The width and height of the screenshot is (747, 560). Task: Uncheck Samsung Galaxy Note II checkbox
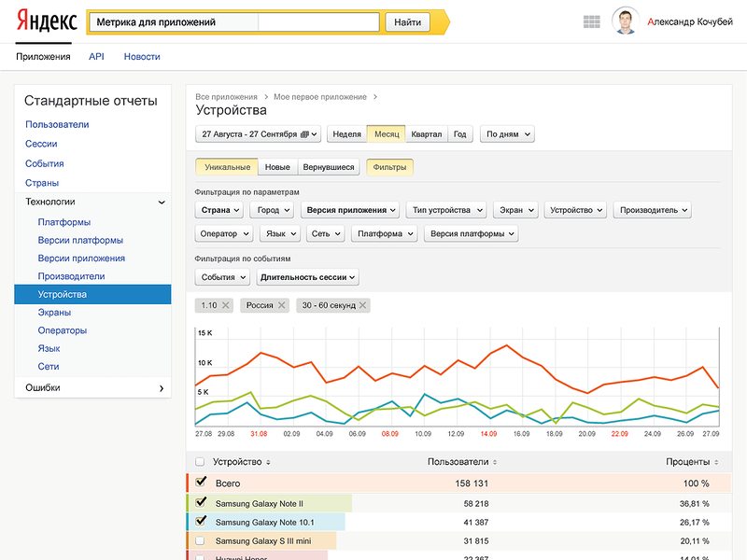(x=200, y=502)
